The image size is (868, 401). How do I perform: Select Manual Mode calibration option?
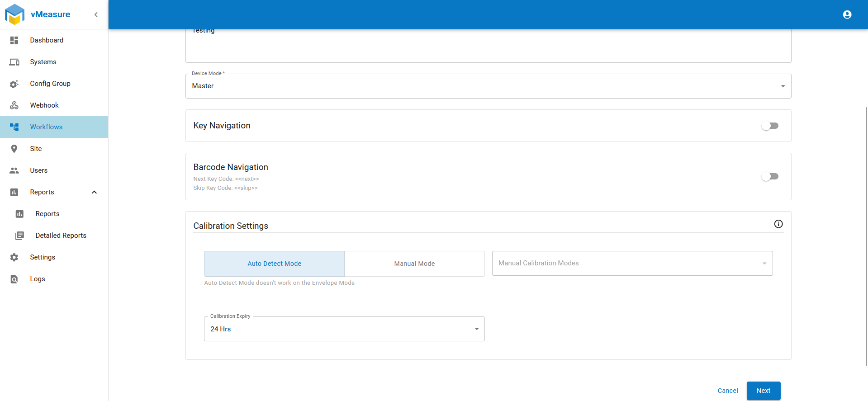414,264
